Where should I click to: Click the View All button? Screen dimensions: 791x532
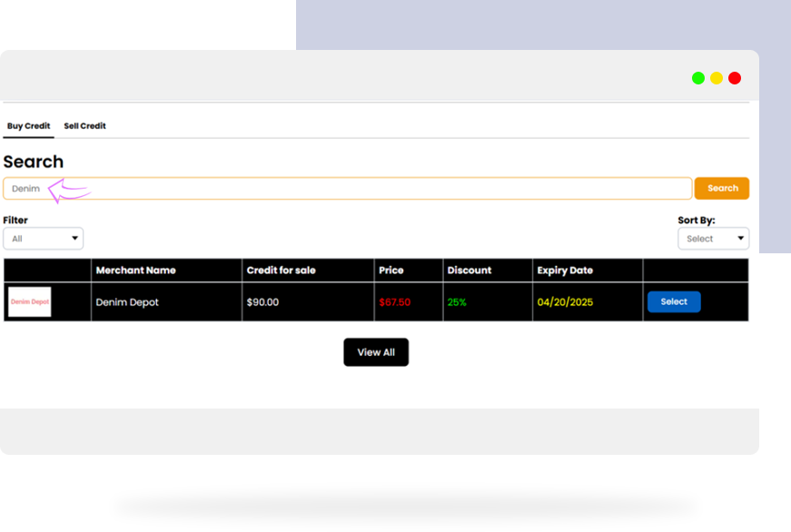[376, 352]
